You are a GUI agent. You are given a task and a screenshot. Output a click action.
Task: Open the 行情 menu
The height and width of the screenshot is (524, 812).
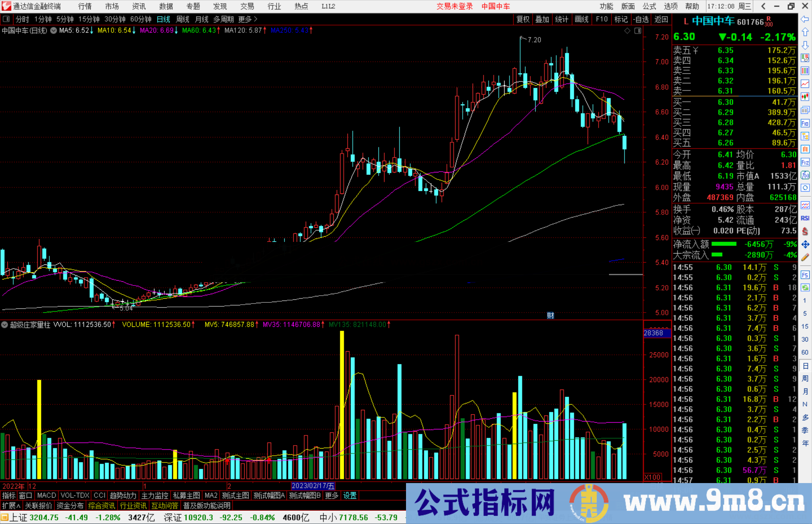[x=85, y=6]
